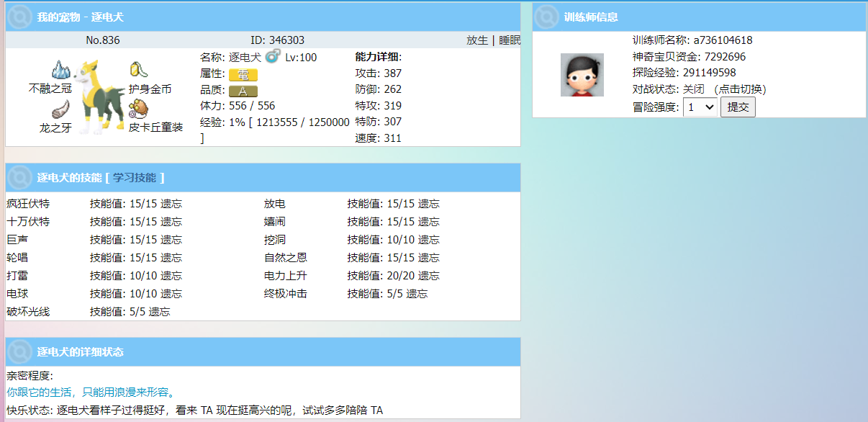Click 遗忘 for the 电力上升 skill
This screenshot has width=868, height=422.
point(429,276)
